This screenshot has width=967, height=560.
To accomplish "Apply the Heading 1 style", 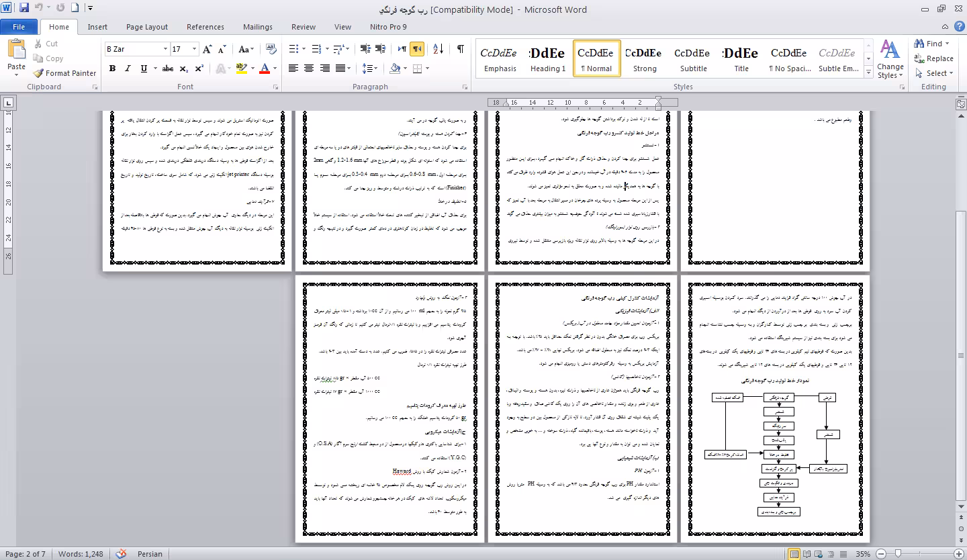I will point(548,58).
